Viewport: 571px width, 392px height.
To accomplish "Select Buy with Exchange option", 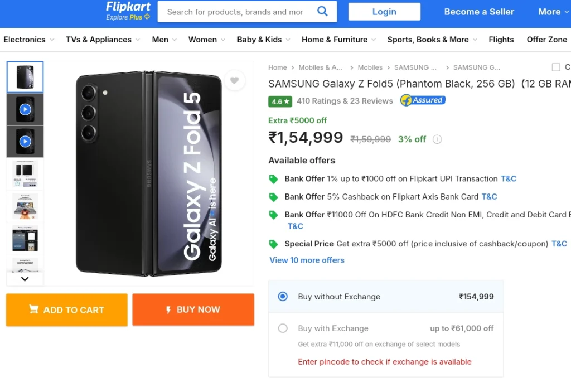I will point(283,328).
